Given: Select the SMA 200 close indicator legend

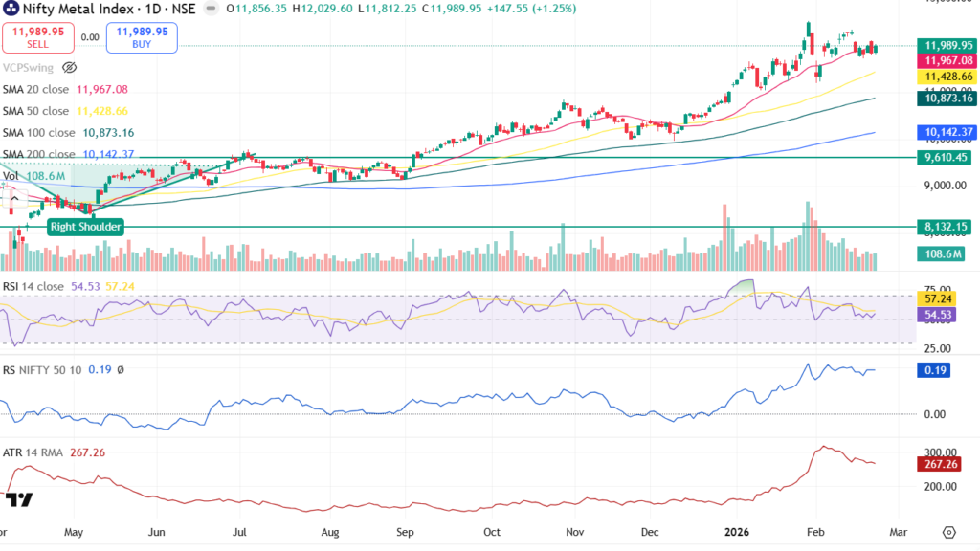Looking at the screenshot, I should point(68,154).
